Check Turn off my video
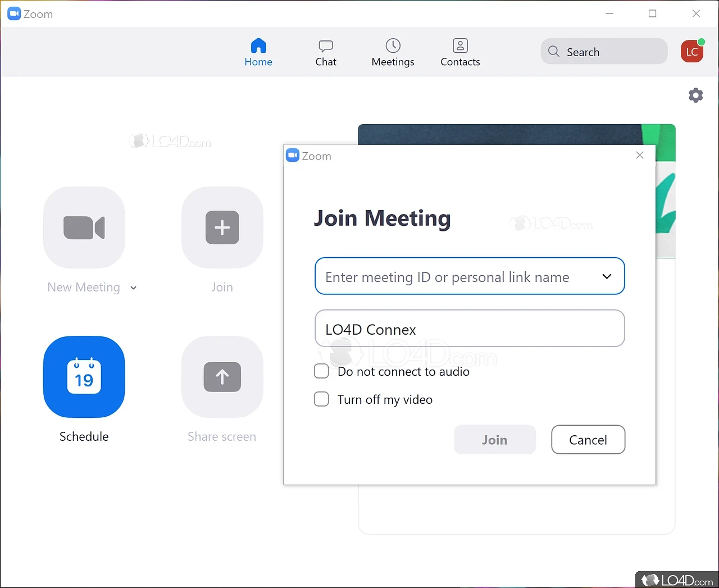The image size is (719, 588). click(x=321, y=399)
